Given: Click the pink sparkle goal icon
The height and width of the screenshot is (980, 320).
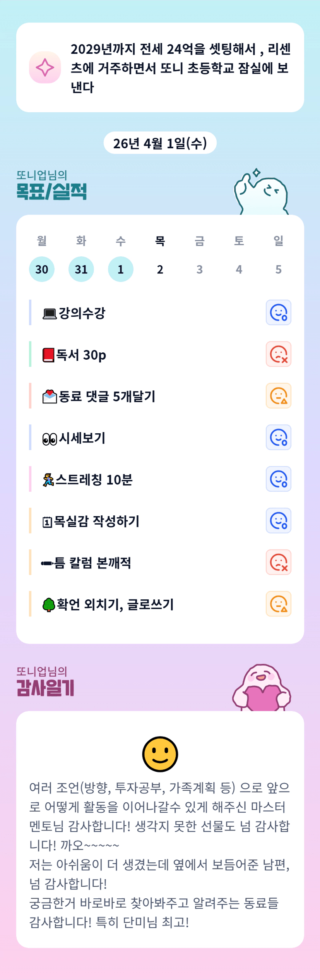Looking at the screenshot, I should (x=45, y=67).
